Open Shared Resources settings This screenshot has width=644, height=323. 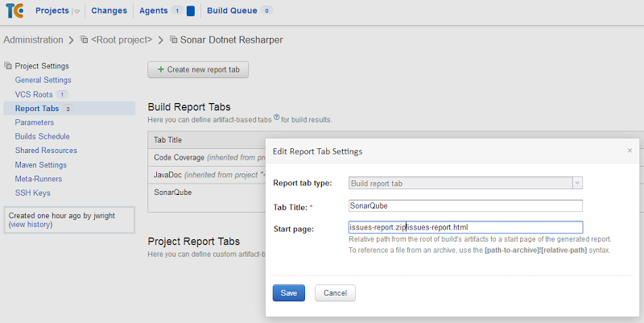point(46,151)
